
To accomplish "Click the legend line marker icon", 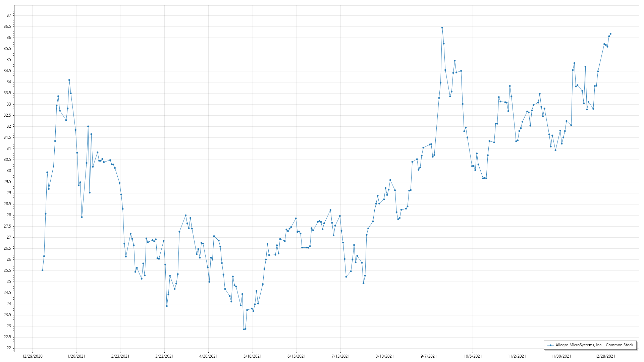I will click(550, 345).
